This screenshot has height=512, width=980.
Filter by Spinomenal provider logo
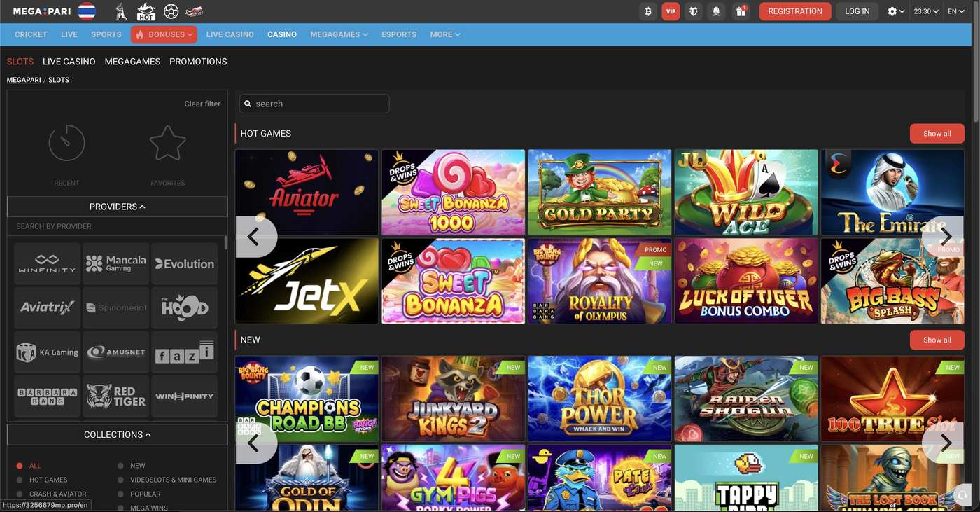[x=116, y=307]
